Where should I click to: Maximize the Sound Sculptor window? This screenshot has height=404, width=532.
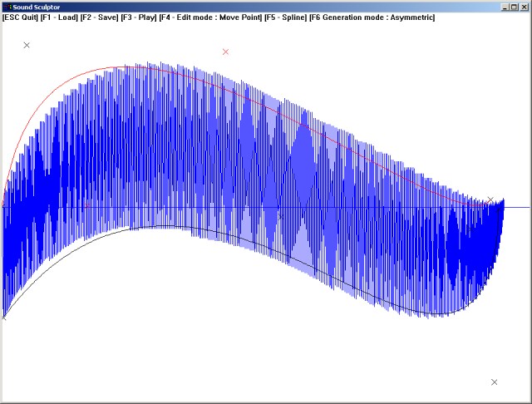tap(514, 7)
